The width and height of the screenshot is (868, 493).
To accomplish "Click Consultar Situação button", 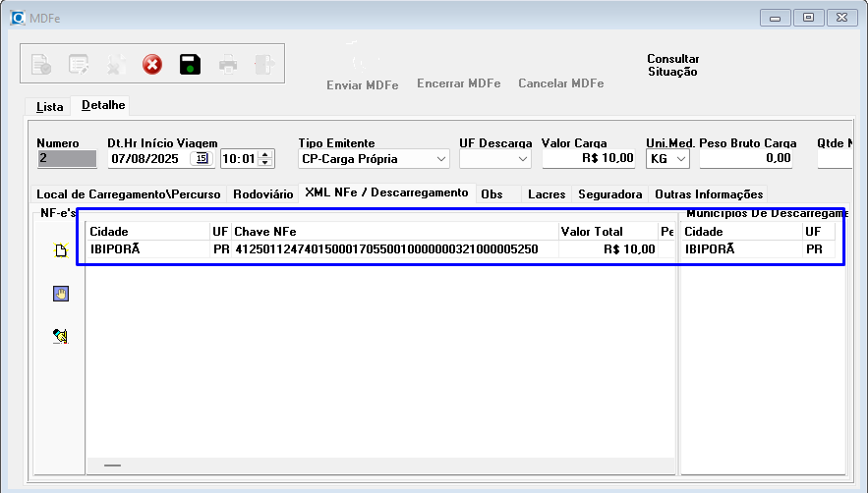I will pyautogui.click(x=672, y=65).
